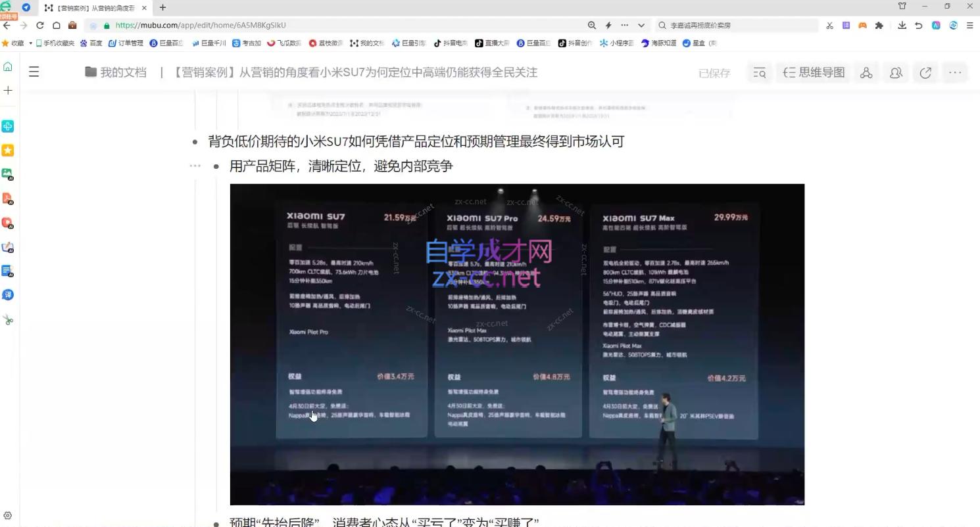This screenshot has height=527, width=980.
Task: Expand the address bar dropdown chevron
Action: [641, 25]
